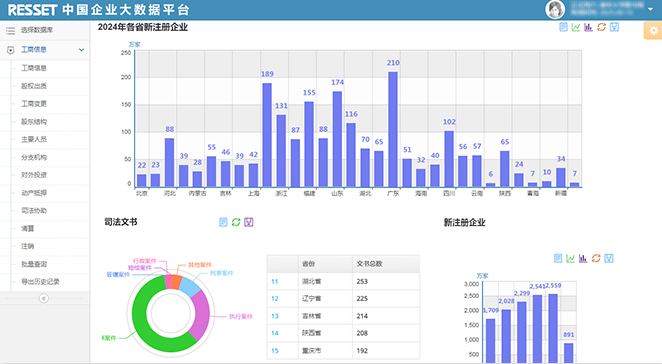Image resolution: width=662 pixels, height=364 pixels.
Task: Switch top chart to green line chart
Action: click(576, 27)
